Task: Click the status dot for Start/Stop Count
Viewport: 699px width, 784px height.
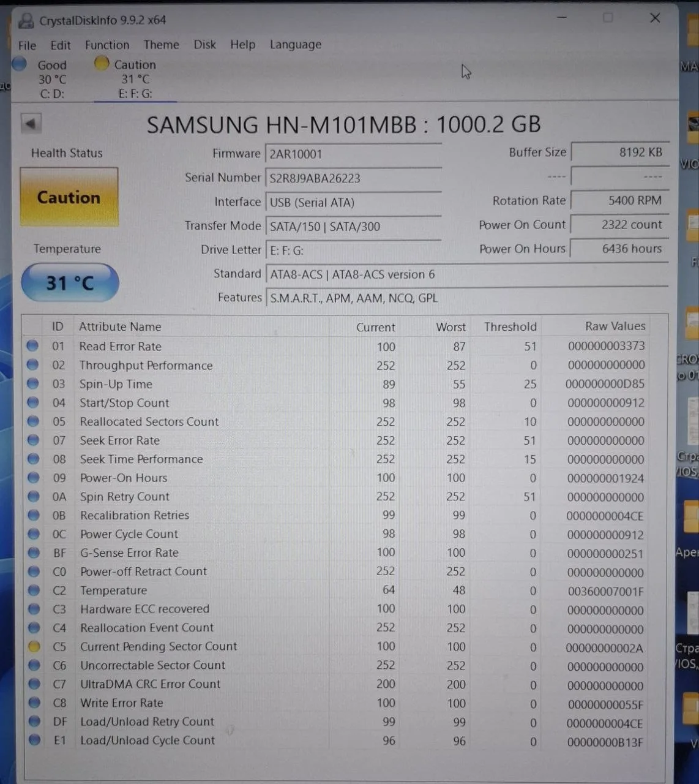Action: point(33,402)
